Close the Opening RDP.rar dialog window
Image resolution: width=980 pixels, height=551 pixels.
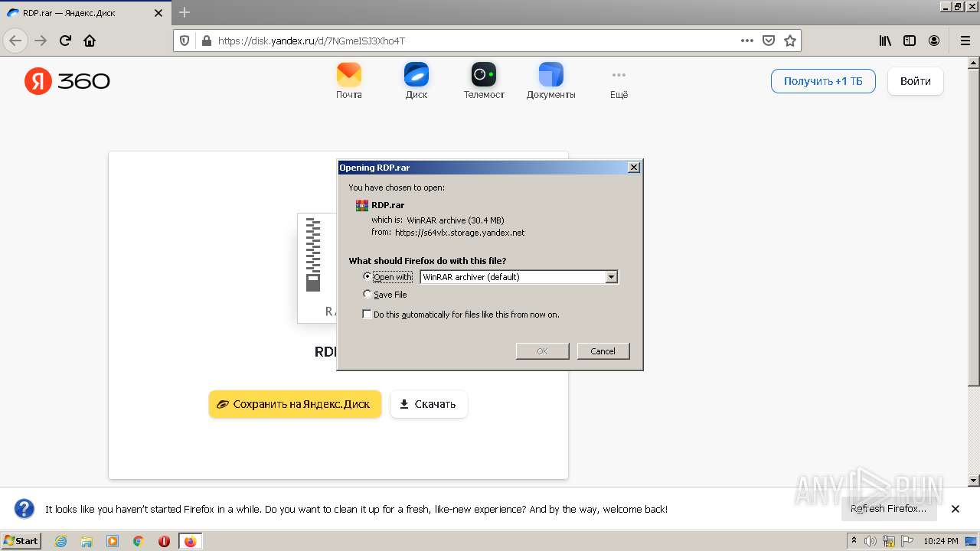click(x=633, y=168)
